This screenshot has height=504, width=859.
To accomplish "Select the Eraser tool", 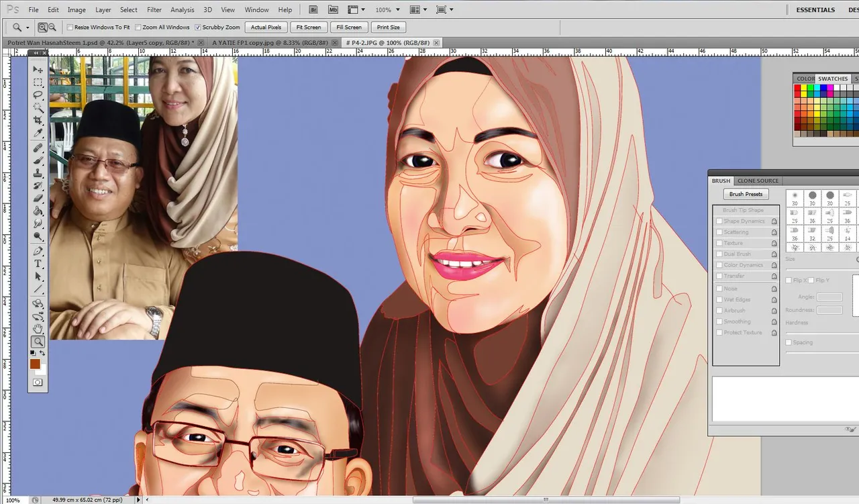I will [x=38, y=199].
